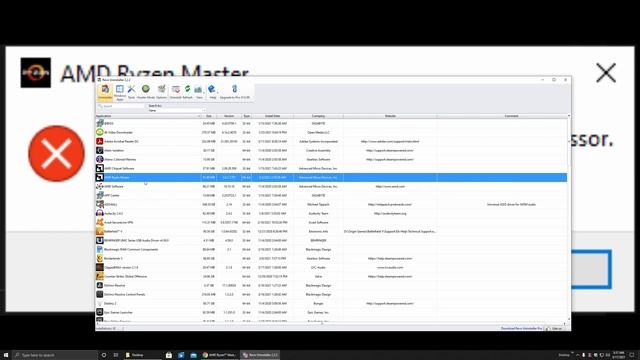Select the Destiny 2 row
Image resolution: width=640 pixels, height=360 pixels.
coord(331,303)
